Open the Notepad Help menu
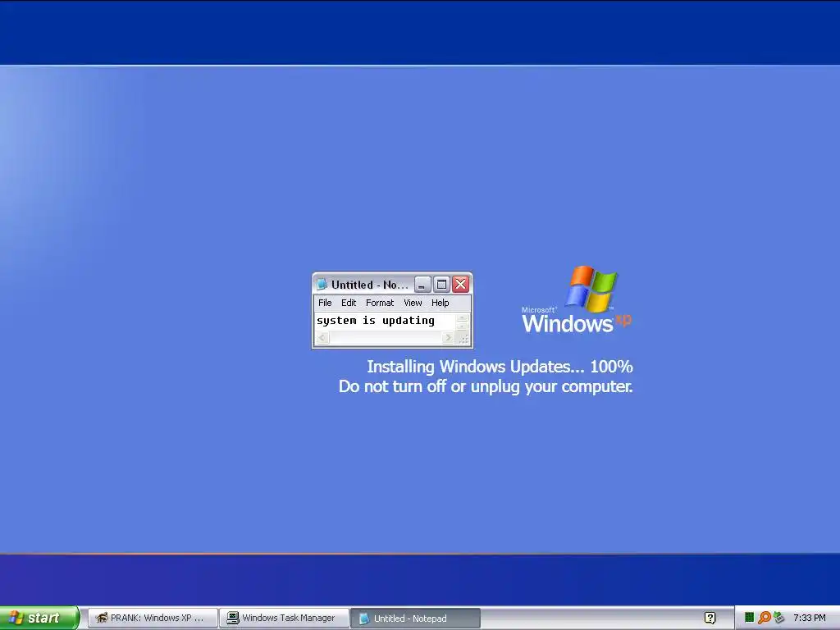This screenshot has height=630, width=840. 441,303
